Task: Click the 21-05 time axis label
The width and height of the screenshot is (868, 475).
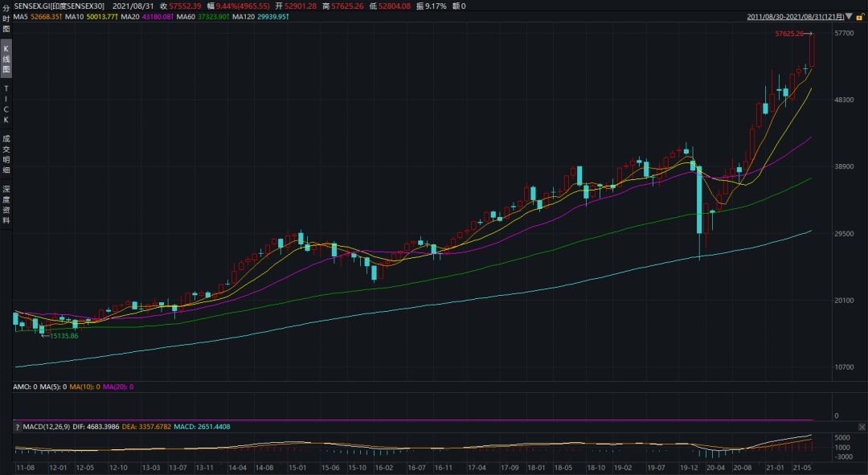Action: [x=802, y=468]
